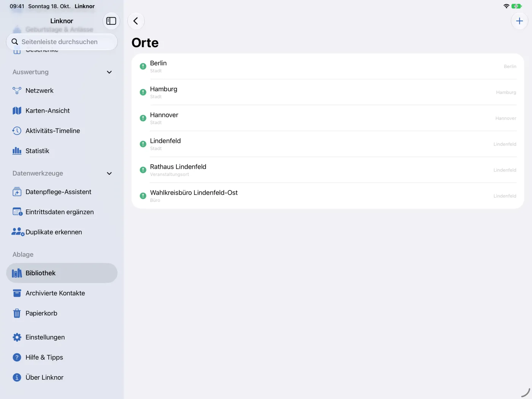Open the Rathaus Lindenfeld entry

328,170
